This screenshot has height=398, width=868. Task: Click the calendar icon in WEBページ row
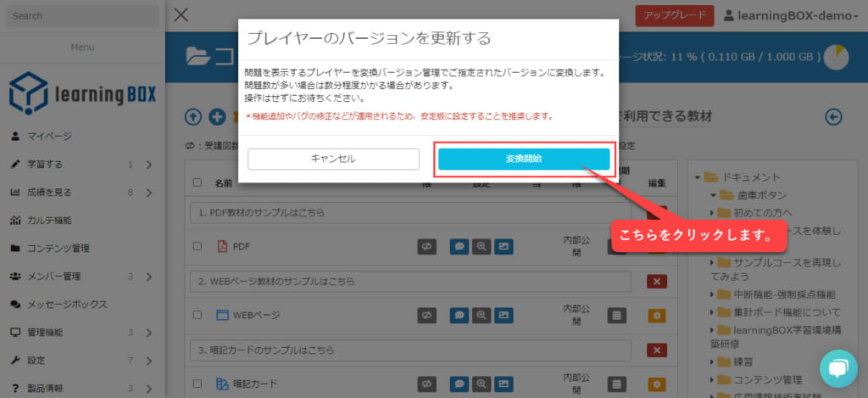tap(617, 316)
